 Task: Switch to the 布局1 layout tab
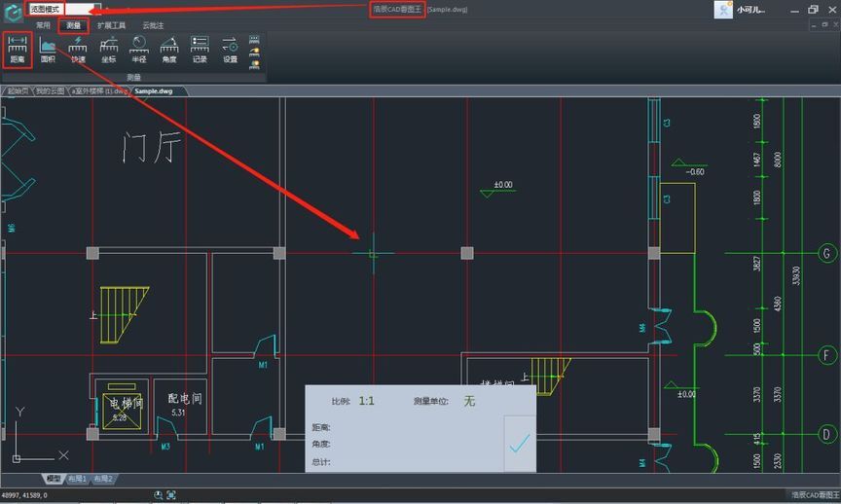(77, 479)
